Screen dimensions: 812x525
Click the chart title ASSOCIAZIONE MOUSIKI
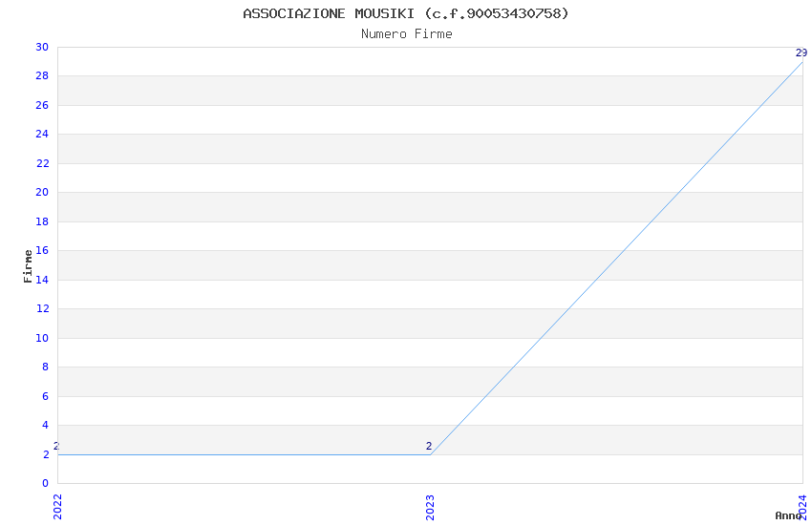click(x=406, y=13)
